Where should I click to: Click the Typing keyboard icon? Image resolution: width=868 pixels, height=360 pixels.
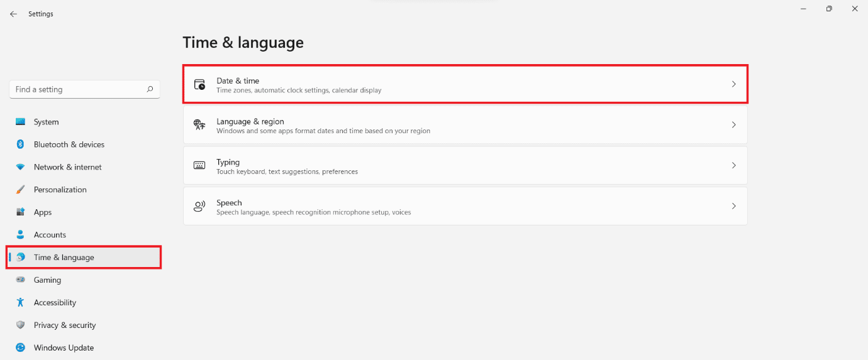(199, 166)
